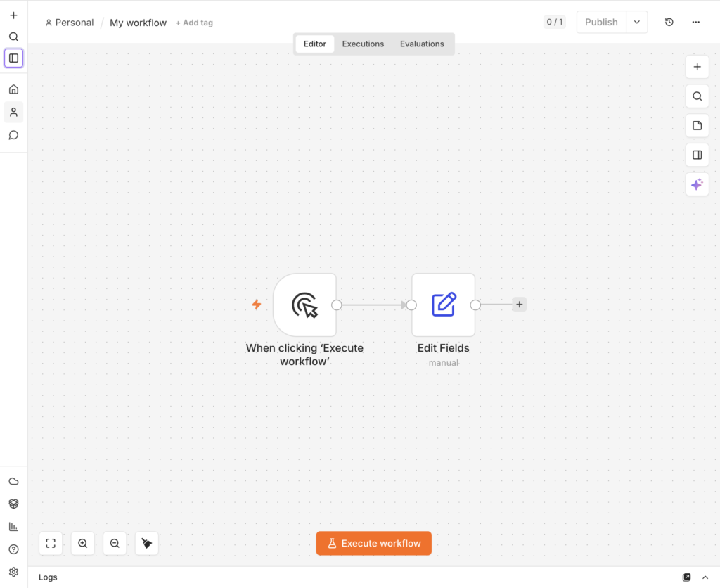The image size is (720, 588).
Task: Go to Home in left sidebar
Action: pyautogui.click(x=14, y=89)
